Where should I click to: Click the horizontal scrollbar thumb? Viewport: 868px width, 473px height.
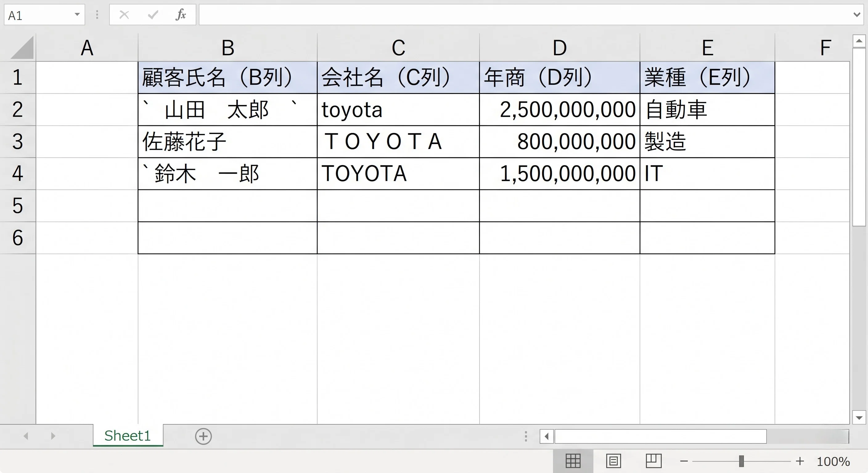[x=661, y=436]
